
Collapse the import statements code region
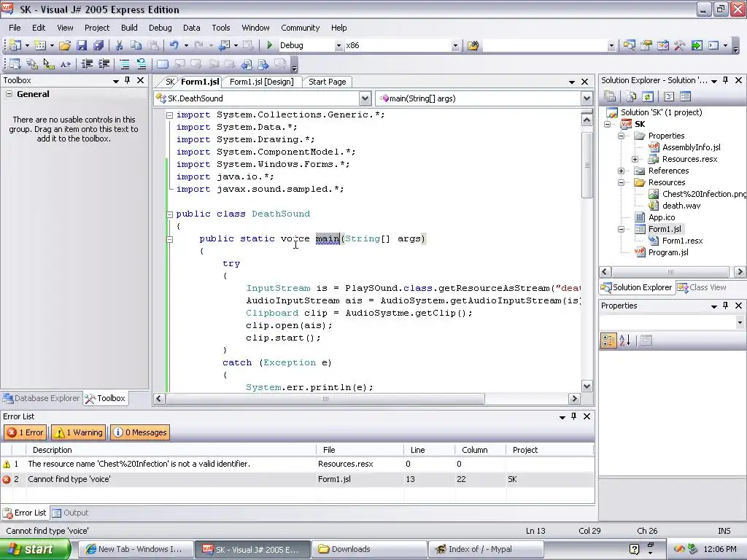pyautogui.click(x=169, y=114)
